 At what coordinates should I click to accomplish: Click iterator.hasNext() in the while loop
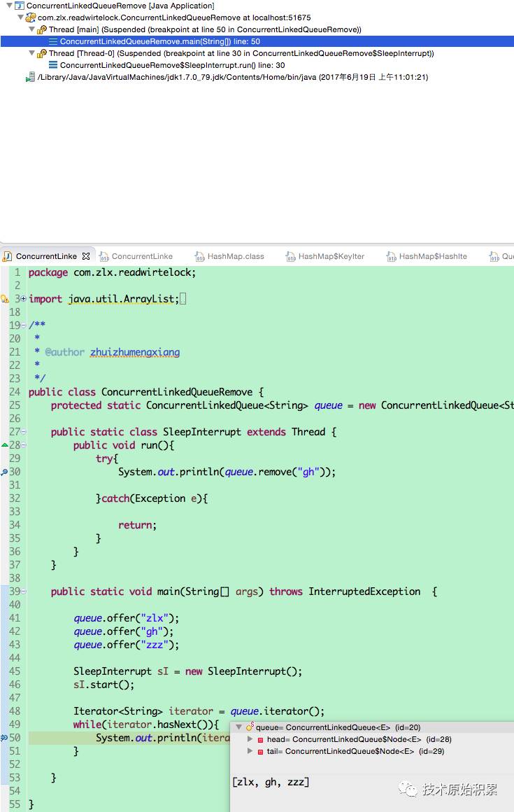[159, 724]
